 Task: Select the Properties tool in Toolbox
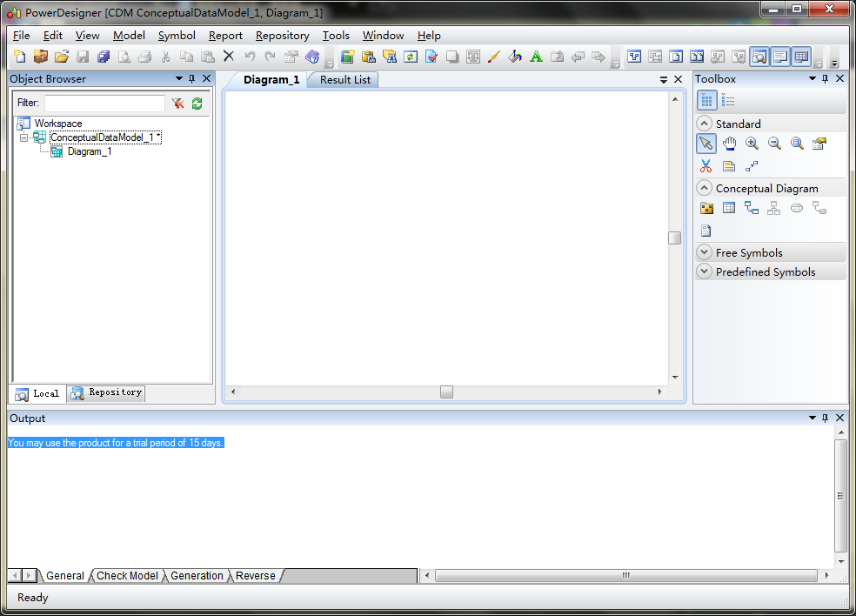819,144
